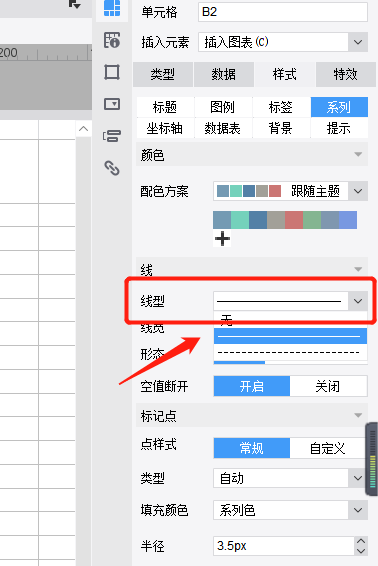Set 点样式 to 常规
378x566 pixels.
pyautogui.click(x=252, y=448)
